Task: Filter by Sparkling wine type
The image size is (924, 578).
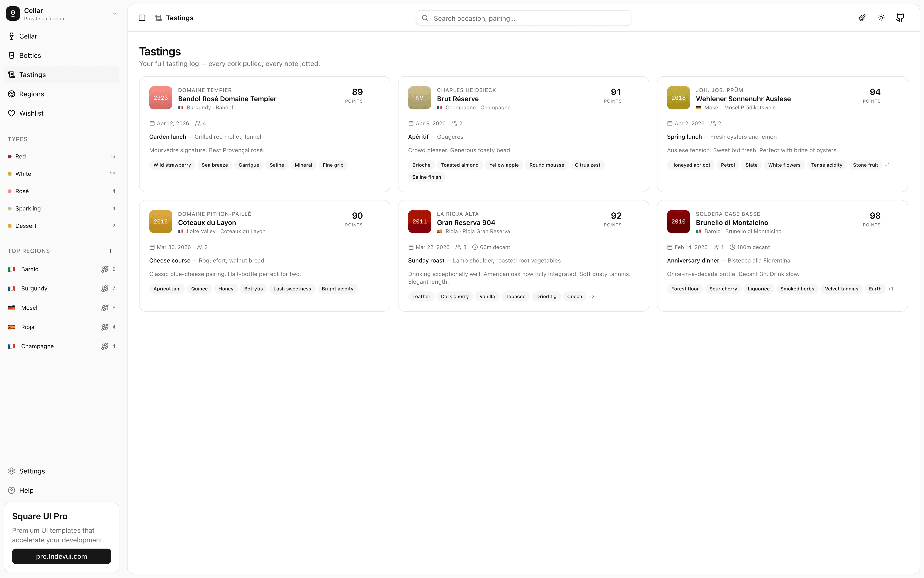Action: [62, 208]
